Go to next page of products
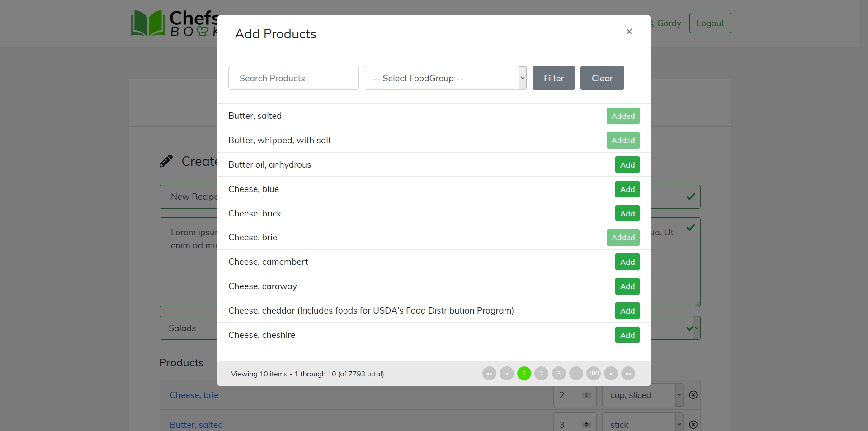 click(x=611, y=374)
